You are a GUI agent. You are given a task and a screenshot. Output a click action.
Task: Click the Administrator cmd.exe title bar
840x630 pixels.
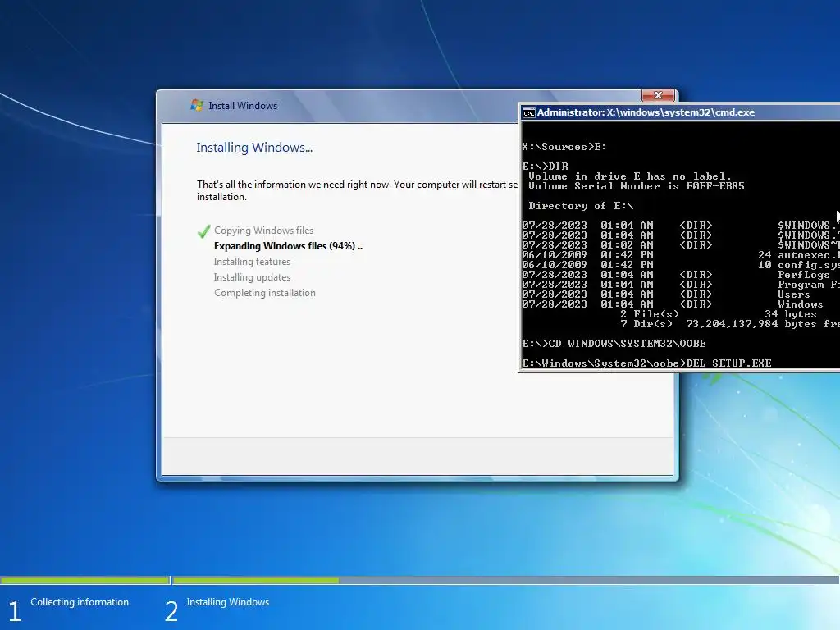click(680, 112)
